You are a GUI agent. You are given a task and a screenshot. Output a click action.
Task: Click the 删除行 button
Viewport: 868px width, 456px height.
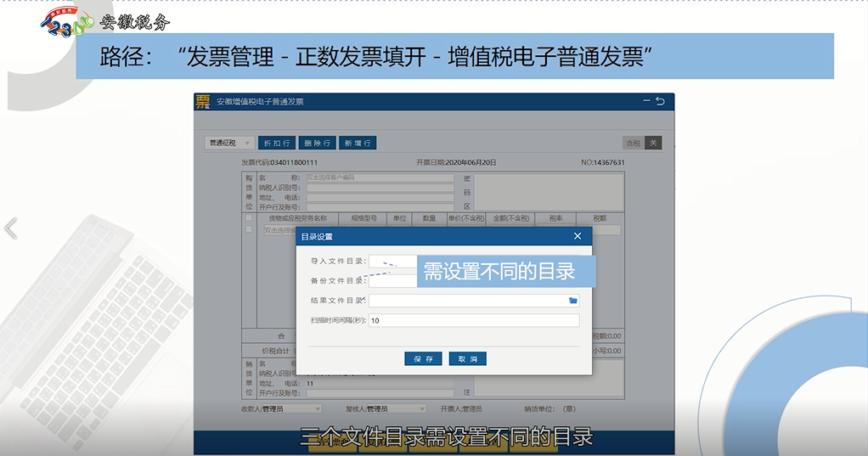317,143
